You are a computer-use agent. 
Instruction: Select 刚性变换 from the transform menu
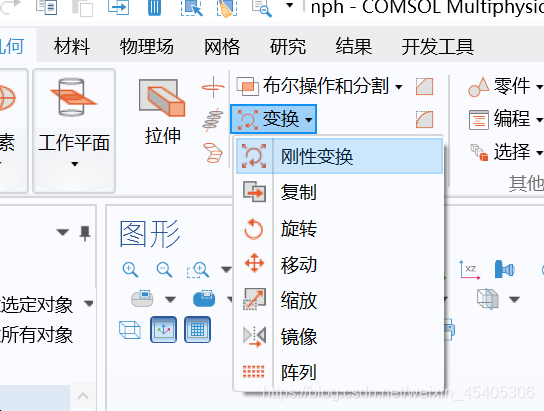[339, 156]
